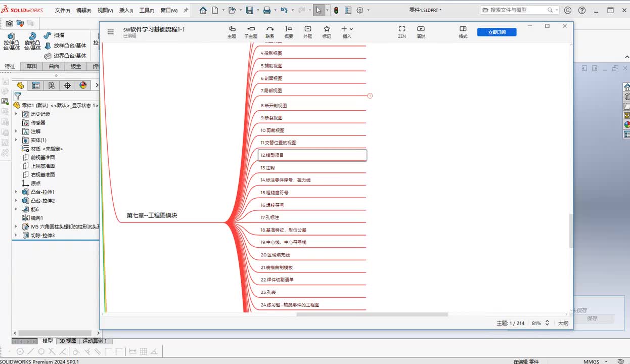This screenshot has width=630, height=364.
Task: Open the PropertyManager tab icon
Action: (x=35, y=85)
